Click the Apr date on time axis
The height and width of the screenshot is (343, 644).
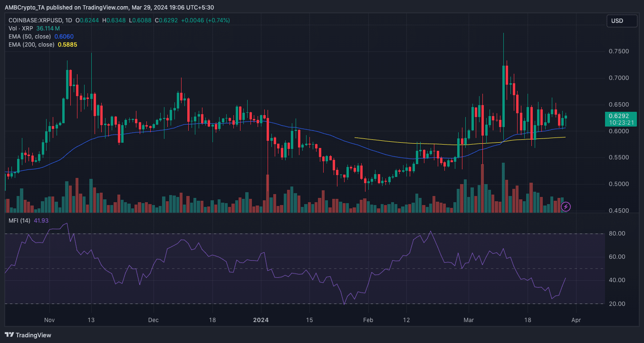576,320
